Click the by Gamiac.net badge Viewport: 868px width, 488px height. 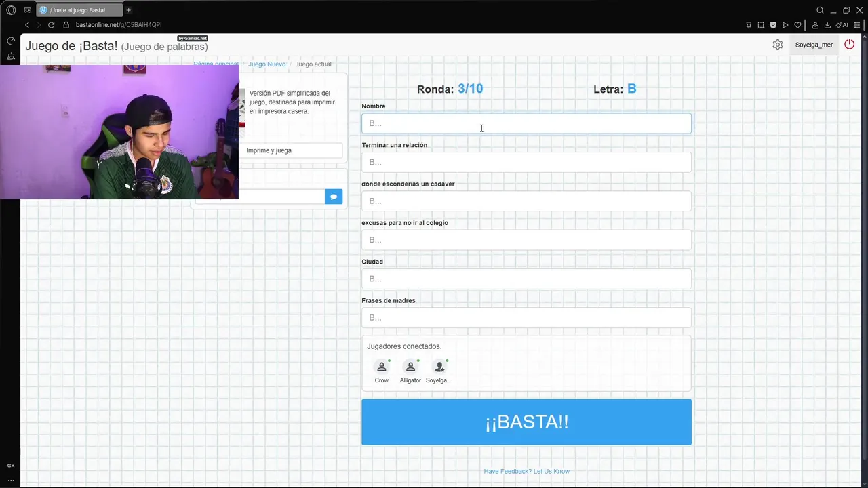pyautogui.click(x=193, y=39)
